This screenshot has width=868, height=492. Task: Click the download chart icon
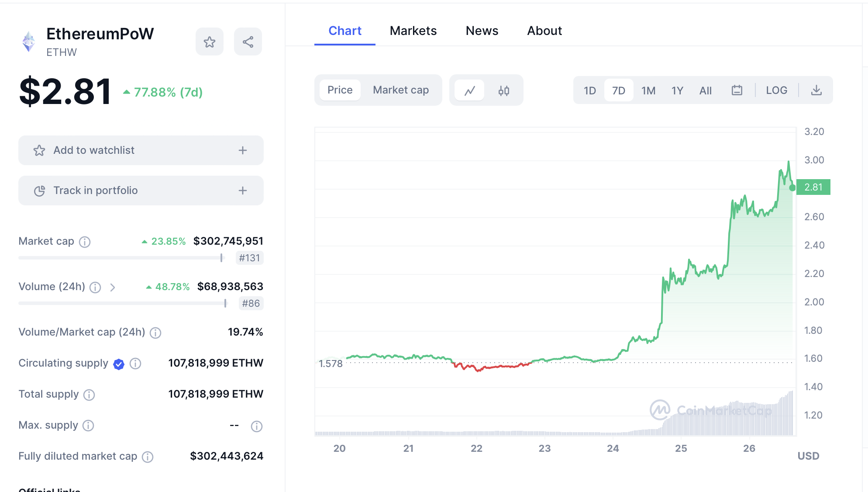[816, 90]
